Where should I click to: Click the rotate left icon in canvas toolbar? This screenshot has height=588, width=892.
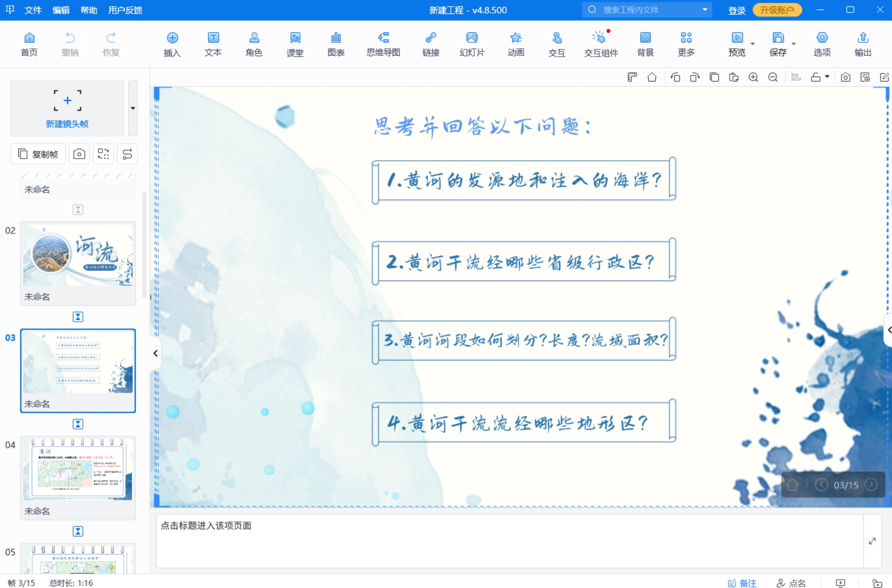pyautogui.click(x=675, y=77)
